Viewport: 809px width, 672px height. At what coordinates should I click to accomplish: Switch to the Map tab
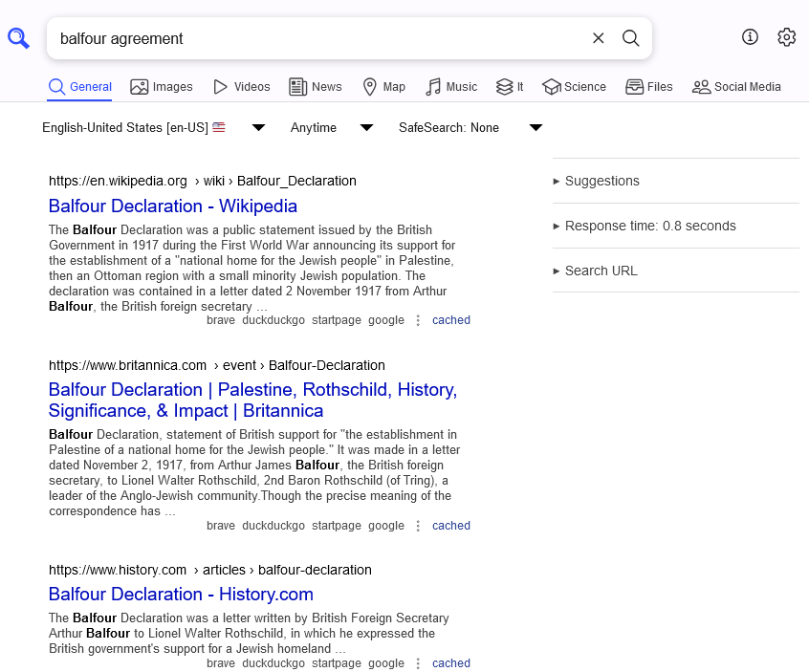click(383, 87)
